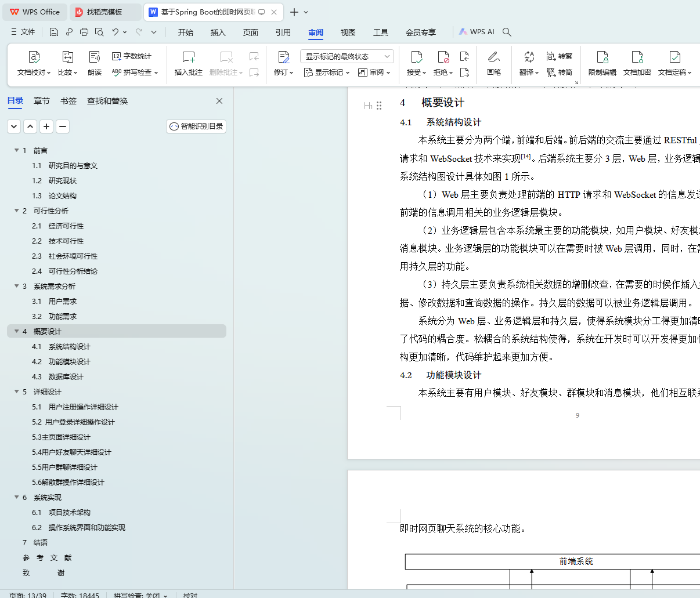
Task: Click the 智能识别目录 button
Action: 196,126
